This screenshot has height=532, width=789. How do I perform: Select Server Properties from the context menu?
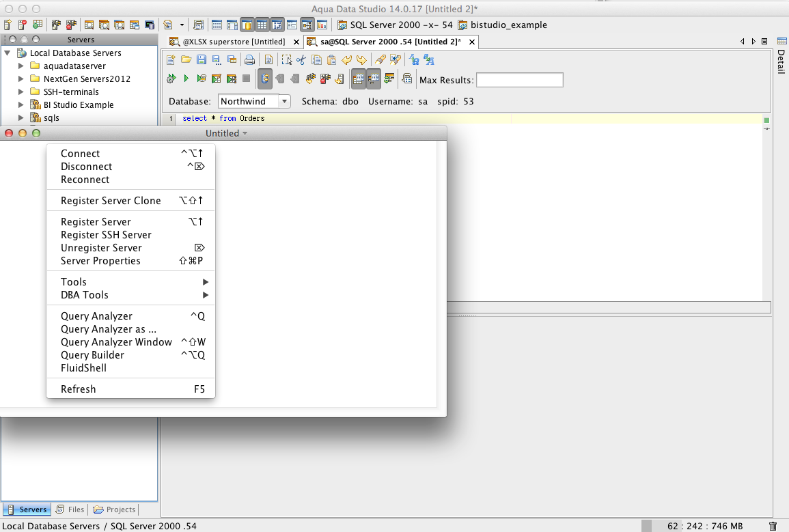(x=131, y=261)
